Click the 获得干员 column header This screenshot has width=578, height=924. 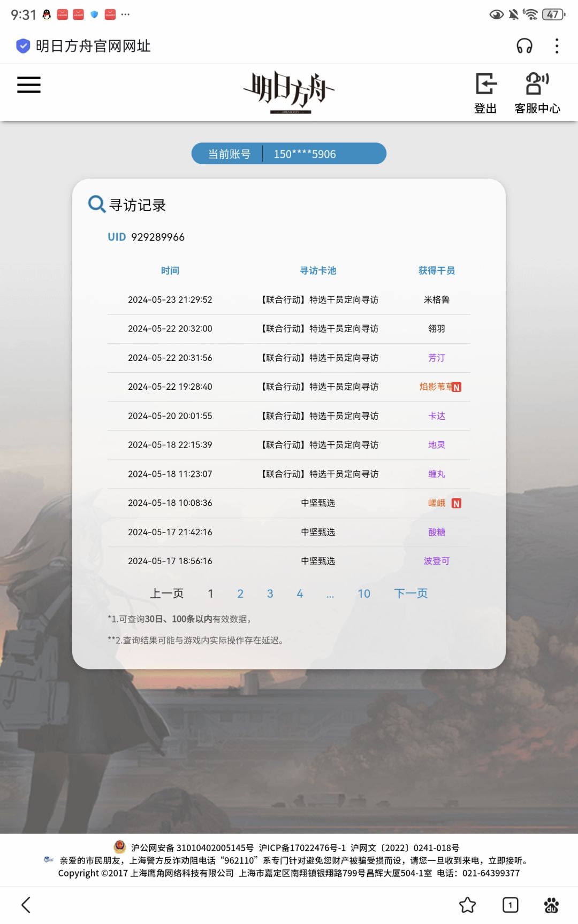pyautogui.click(x=437, y=271)
